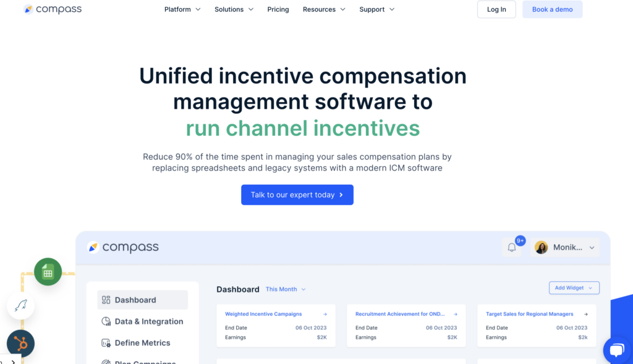The image size is (633, 364).
Task: Click the arrow on Weighted Incentive Campaigns card
Action: click(x=325, y=314)
